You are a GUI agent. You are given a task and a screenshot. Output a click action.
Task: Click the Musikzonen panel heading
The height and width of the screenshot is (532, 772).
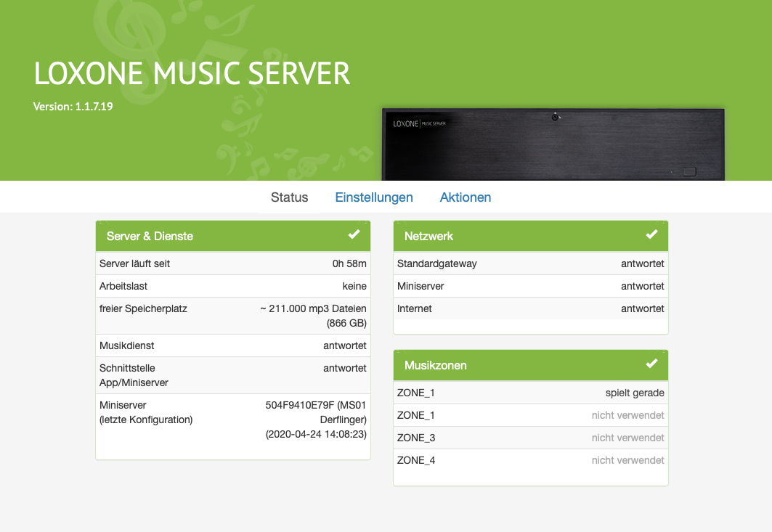[x=435, y=366]
